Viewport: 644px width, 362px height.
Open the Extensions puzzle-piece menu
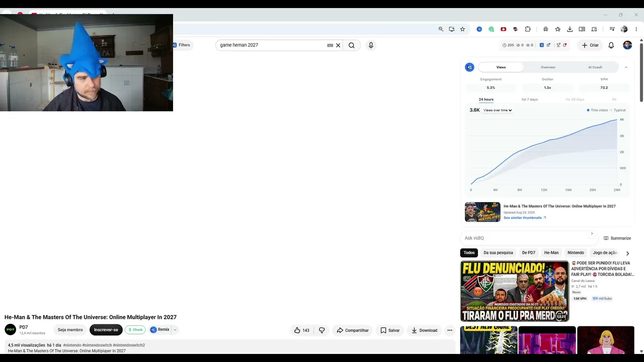point(528,29)
